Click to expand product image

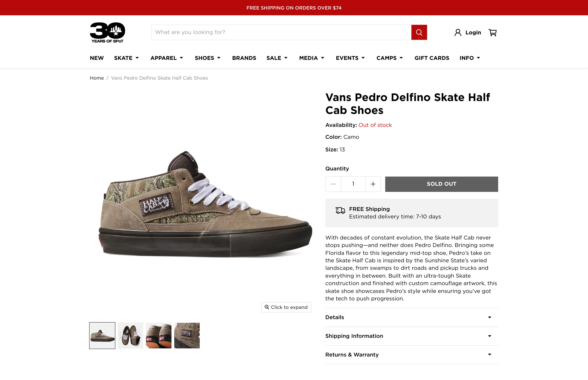286,307
